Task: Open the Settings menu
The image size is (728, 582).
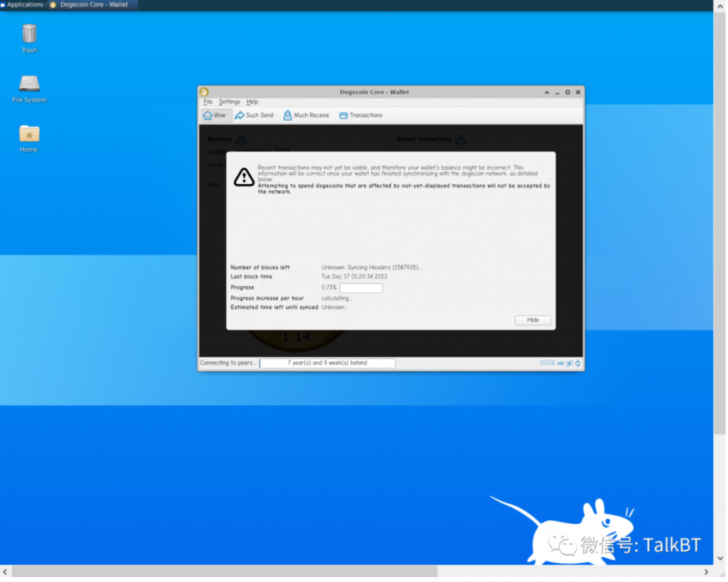Action: 230,102
